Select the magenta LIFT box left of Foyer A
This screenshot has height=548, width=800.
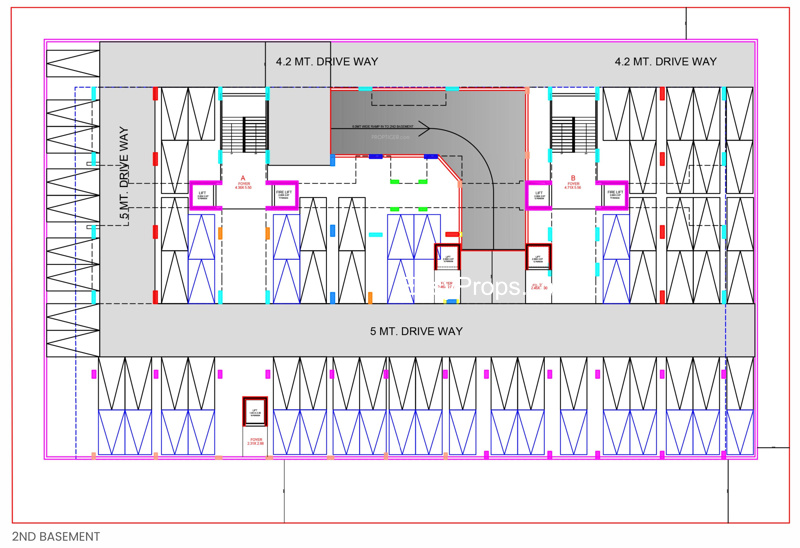pyautogui.click(x=204, y=194)
